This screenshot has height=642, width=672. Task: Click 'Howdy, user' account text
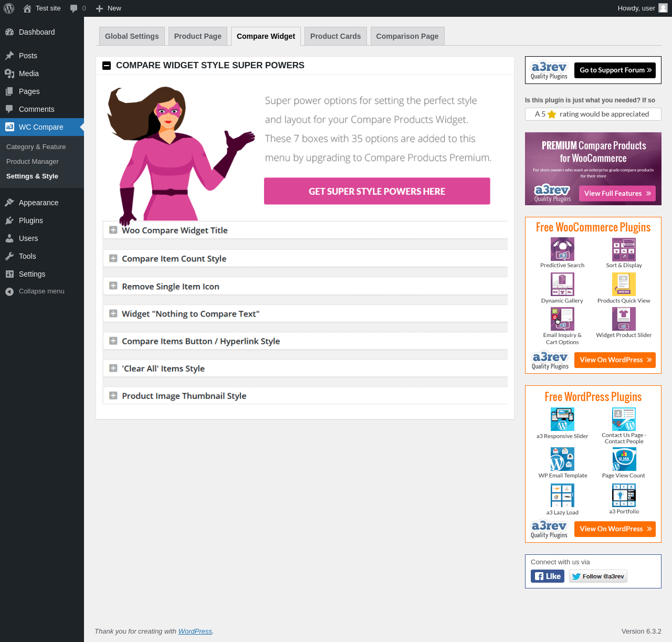coord(636,8)
